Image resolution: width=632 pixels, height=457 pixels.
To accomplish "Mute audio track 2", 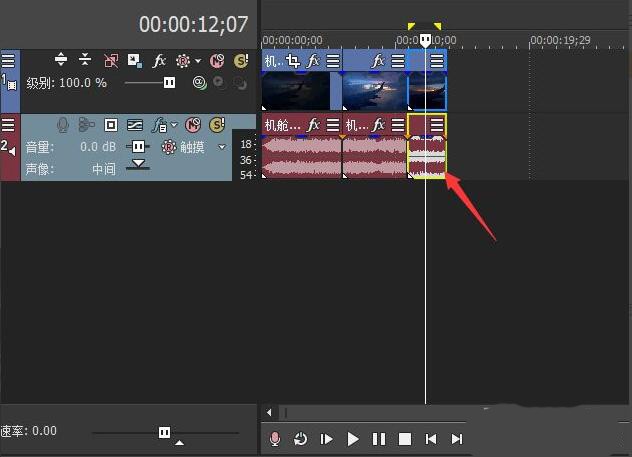I will coord(193,125).
